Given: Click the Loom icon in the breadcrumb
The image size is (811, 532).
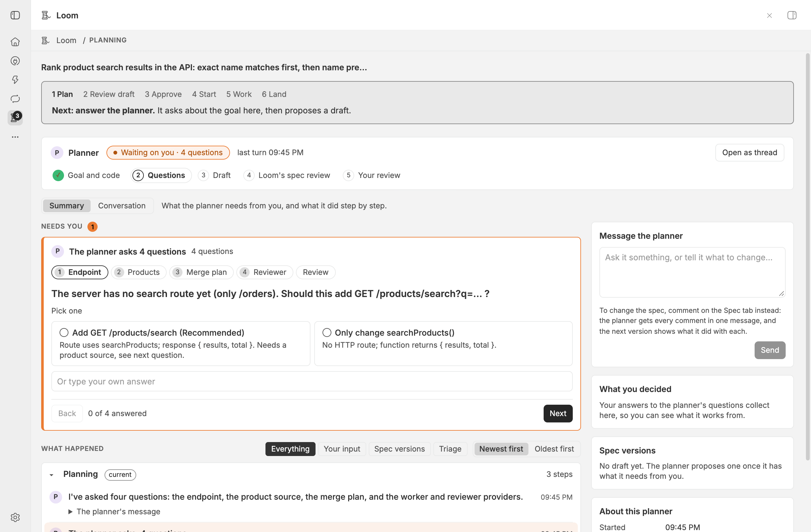Looking at the screenshot, I should pos(45,40).
